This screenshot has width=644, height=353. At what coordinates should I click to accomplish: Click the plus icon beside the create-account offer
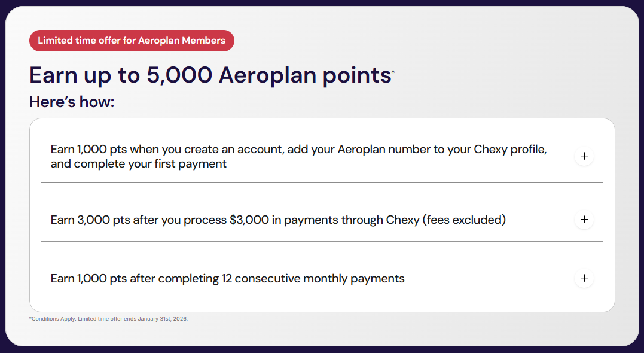tap(584, 156)
